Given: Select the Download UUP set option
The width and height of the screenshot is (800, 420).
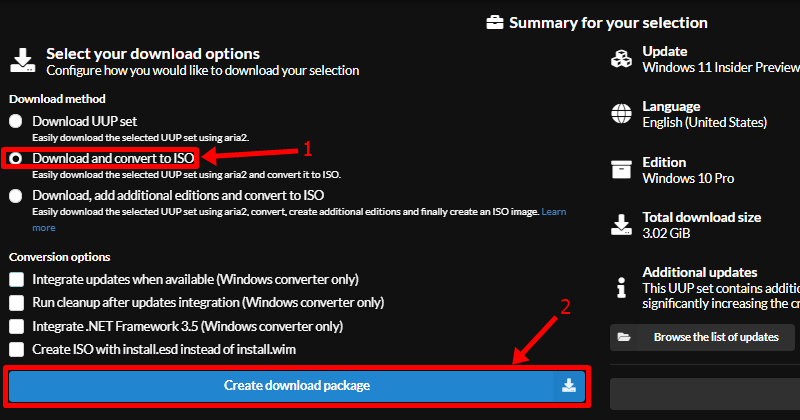Looking at the screenshot, I should point(15,121).
